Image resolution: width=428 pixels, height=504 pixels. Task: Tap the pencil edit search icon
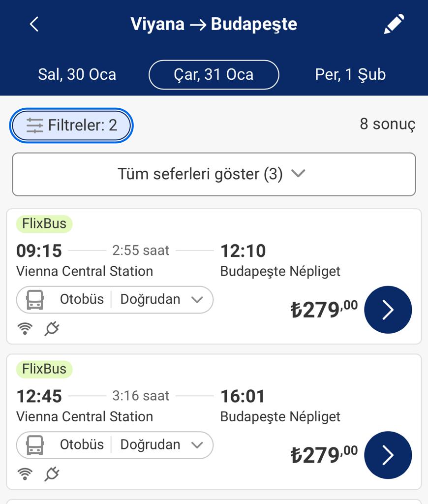(x=394, y=24)
